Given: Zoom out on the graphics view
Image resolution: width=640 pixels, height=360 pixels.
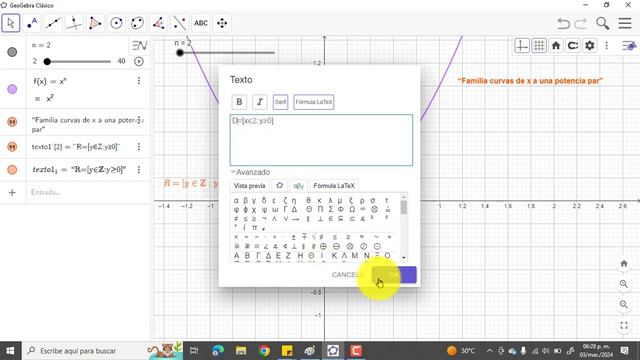Looking at the screenshot, I should (624, 304).
